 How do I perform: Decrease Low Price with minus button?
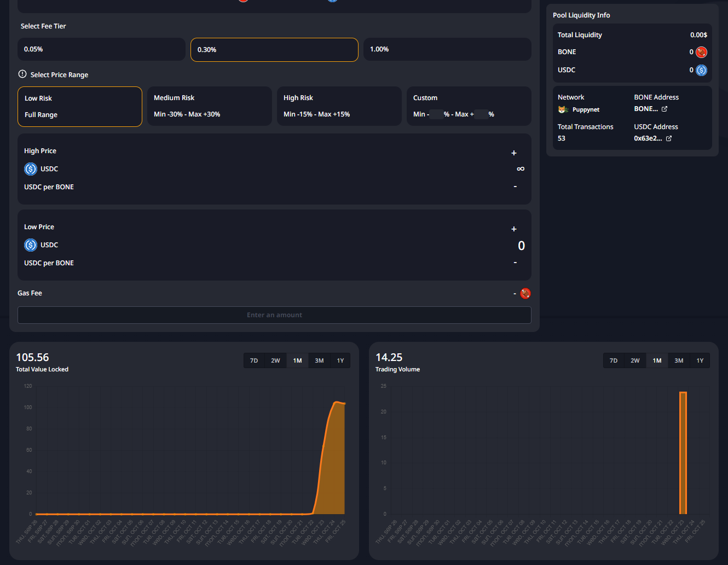click(x=515, y=263)
